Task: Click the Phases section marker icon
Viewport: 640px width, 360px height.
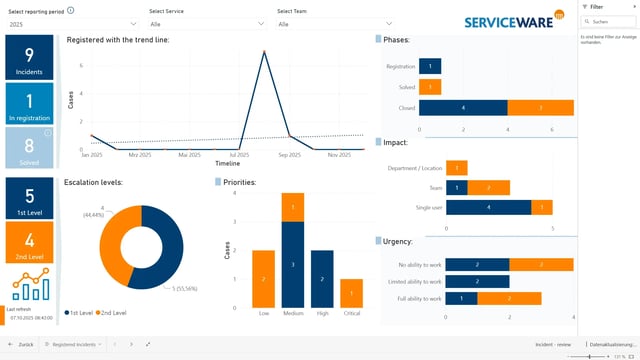Action: tap(378, 39)
